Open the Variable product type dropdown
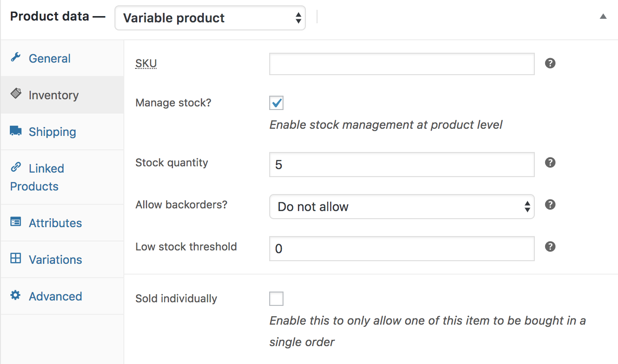The height and width of the screenshot is (364, 618). [x=210, y=18]
